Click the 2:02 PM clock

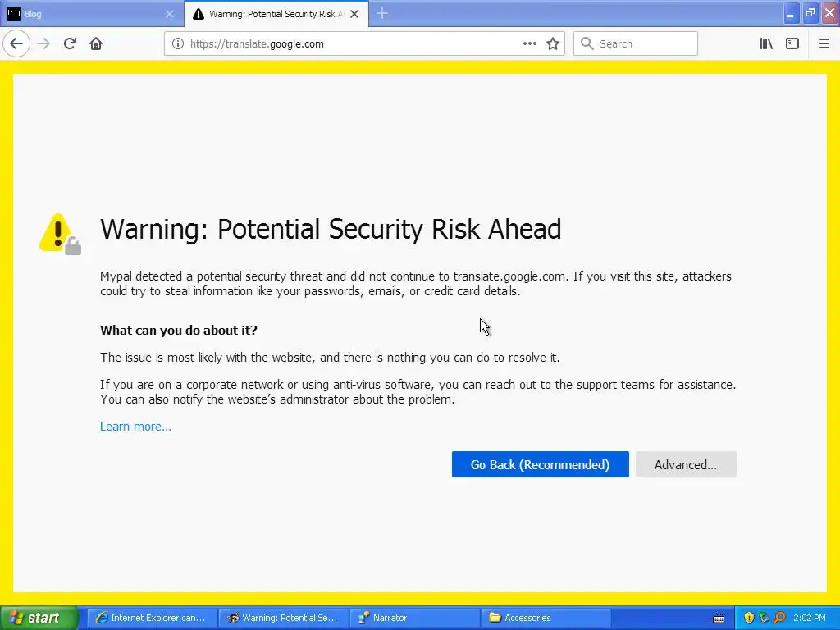[x=810, y=618]
